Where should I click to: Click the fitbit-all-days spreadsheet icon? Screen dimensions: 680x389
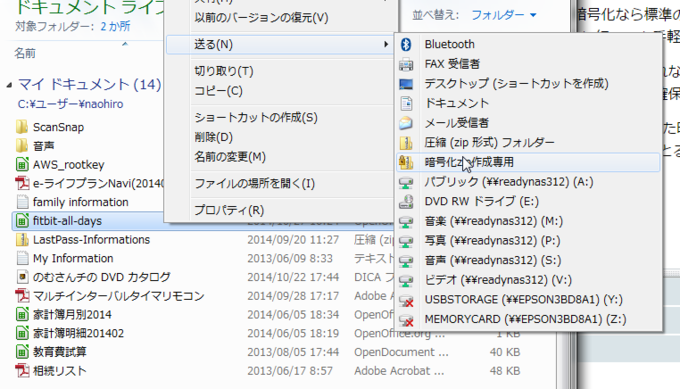22,221
